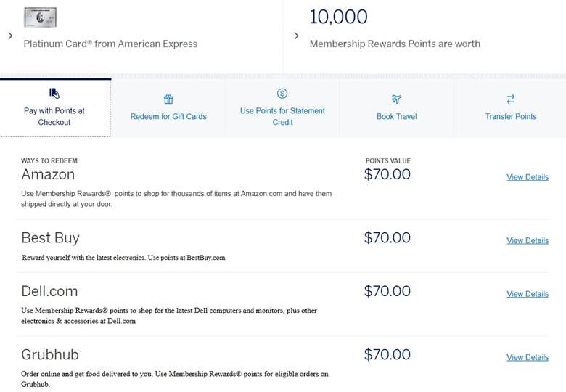Viewport: 566px width, 392px height.
Task: Expand the Platinum Card account chevron
Action: (x=9, y=35)
